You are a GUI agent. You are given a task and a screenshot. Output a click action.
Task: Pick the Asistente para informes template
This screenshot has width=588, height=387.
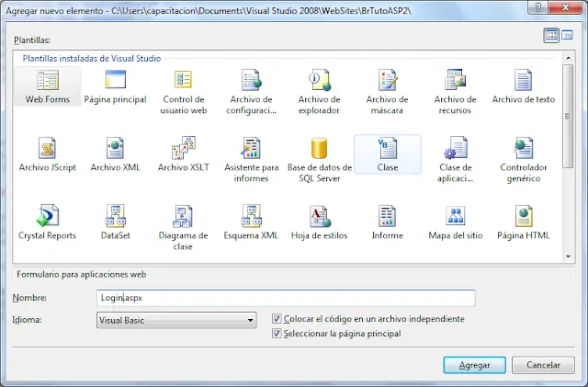251,160
